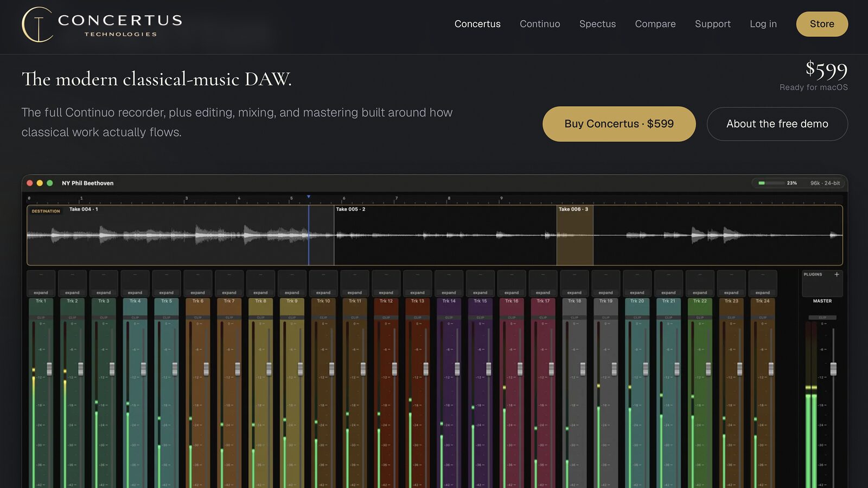Expand track Trk 1
Viewport: 868px width, 488px height.
[41, 293]
